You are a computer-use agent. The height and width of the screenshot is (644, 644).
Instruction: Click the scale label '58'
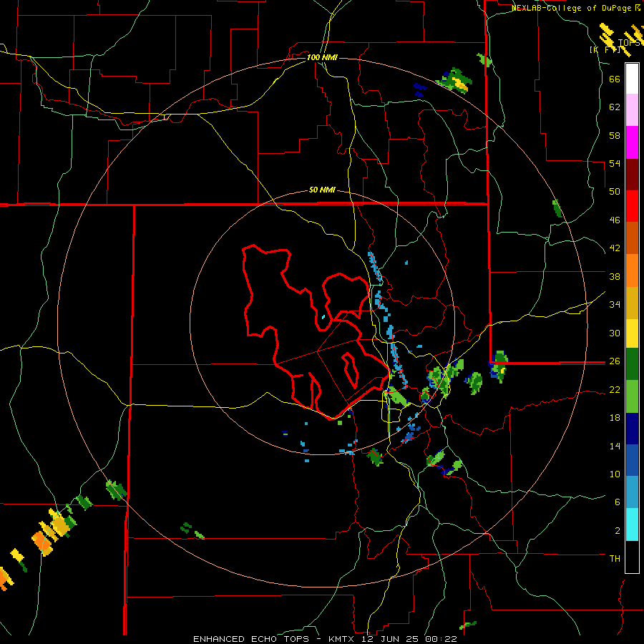click(x=615, y=135)
